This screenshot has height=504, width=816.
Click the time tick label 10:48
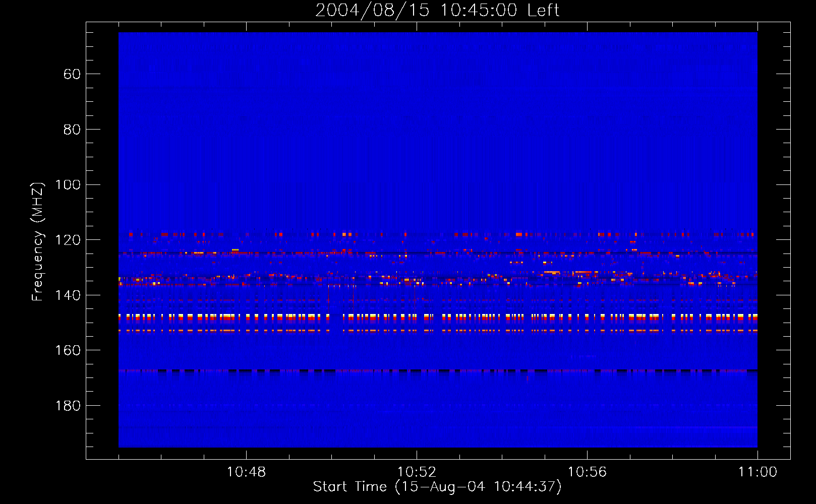point(246,472)
